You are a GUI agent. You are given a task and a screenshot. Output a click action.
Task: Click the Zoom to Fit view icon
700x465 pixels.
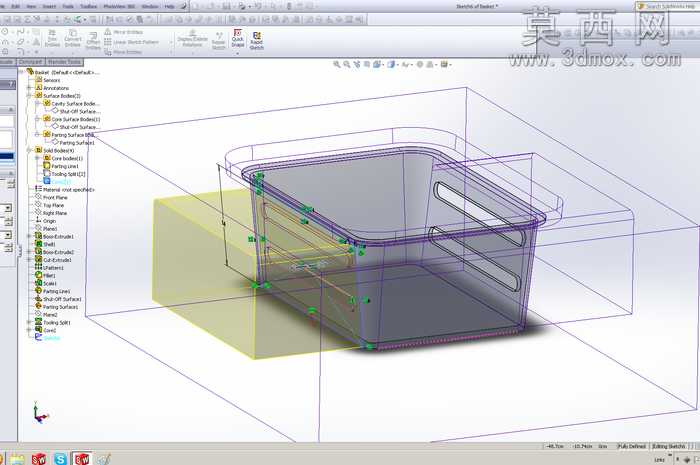337,64
